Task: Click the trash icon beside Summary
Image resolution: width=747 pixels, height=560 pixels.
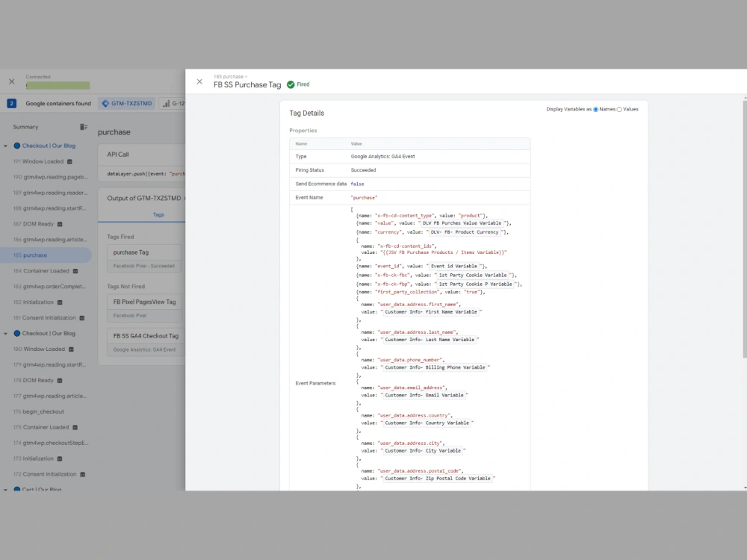Action: [82, 127]
